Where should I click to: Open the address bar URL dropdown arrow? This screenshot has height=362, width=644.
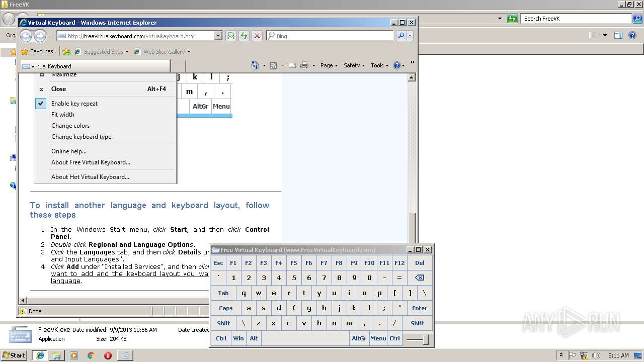click(x=218, y=36)
